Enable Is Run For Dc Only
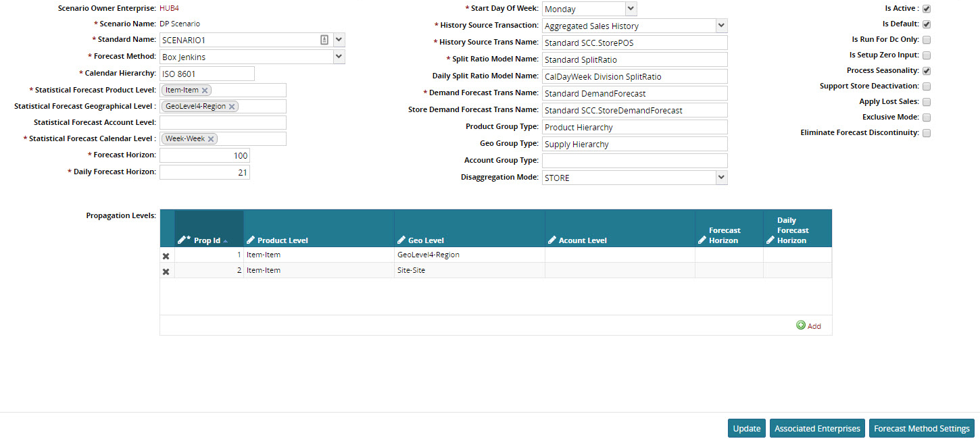 point(927,40)
